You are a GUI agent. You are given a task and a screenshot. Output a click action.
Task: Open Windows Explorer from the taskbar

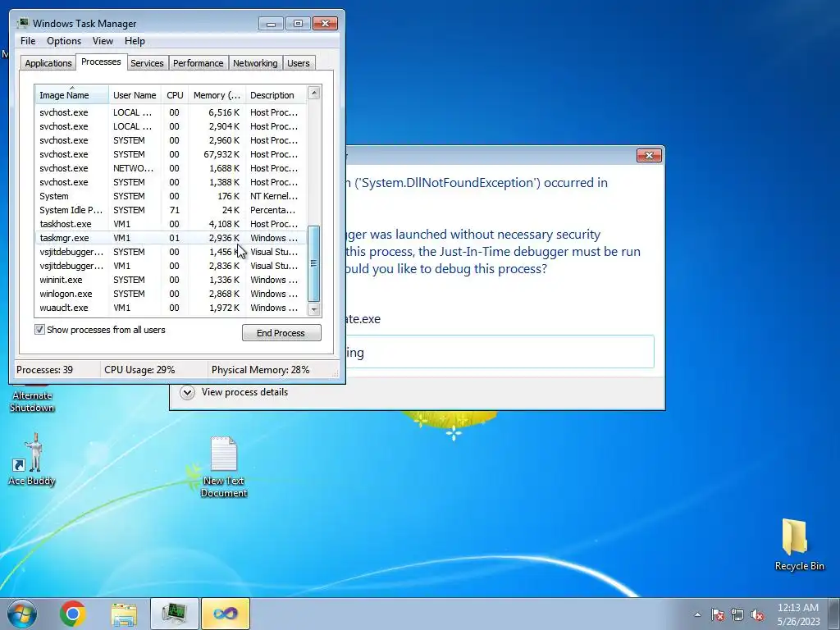tap(124, 614)
